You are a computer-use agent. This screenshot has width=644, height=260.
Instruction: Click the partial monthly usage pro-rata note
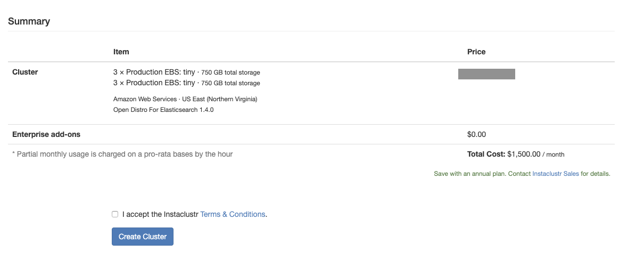[x=122, y=154]
